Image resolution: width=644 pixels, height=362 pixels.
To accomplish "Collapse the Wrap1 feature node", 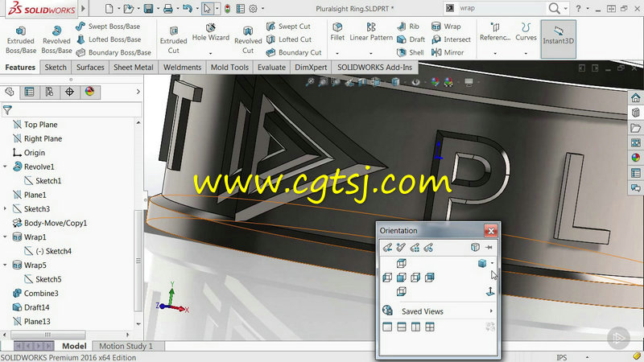I will (6, 237).
